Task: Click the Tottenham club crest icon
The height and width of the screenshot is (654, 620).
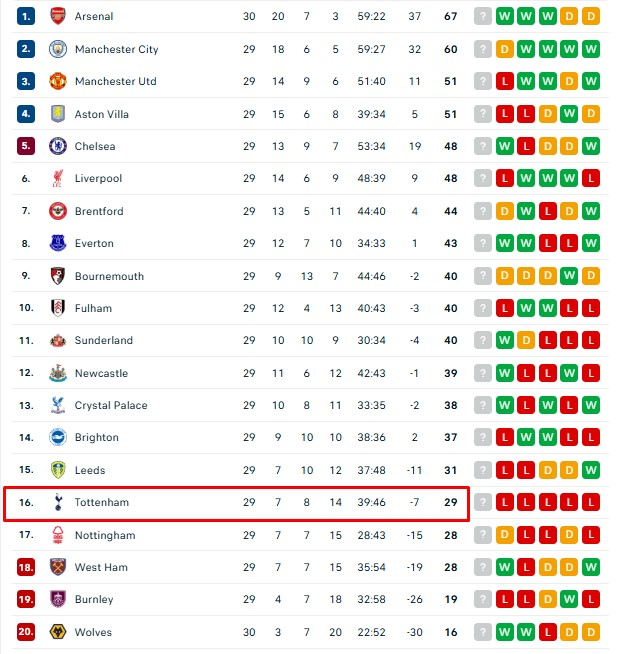Action: coord(58,502)
